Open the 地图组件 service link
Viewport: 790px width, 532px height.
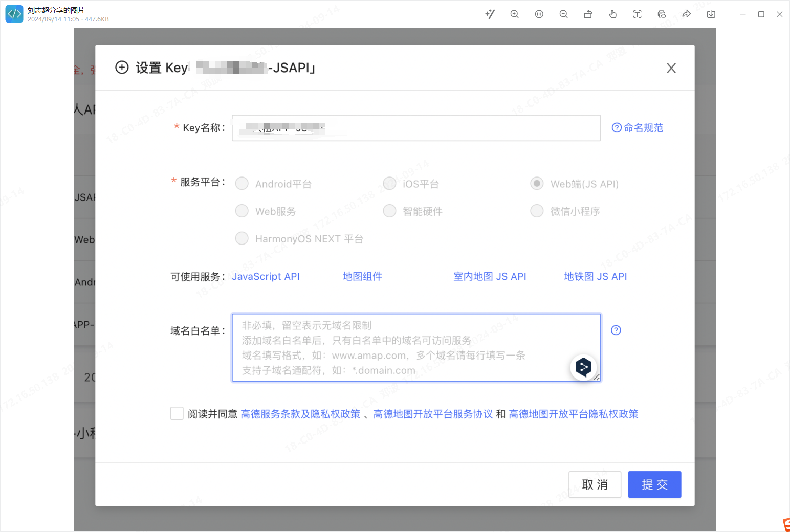(x=362, y=276)
